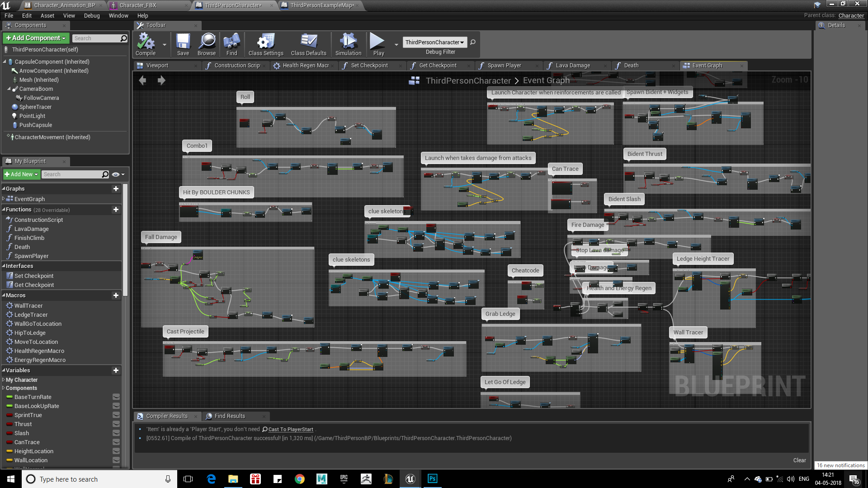Click the Components search magnifier icon
This screenshot has width=868, height=488.
click(123, 38)
